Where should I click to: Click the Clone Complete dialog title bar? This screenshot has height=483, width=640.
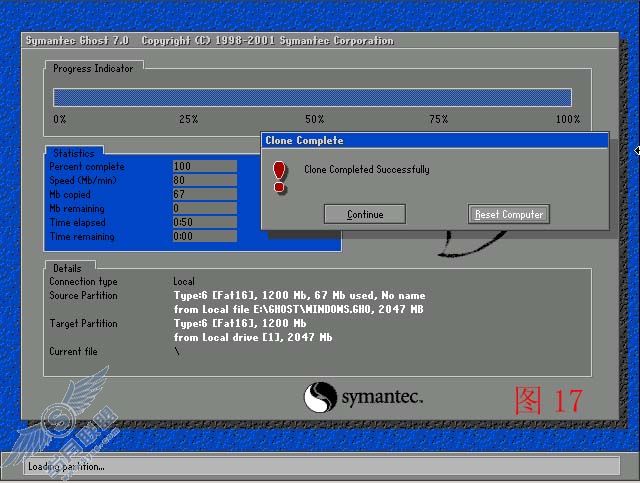[x=435, y=140]
